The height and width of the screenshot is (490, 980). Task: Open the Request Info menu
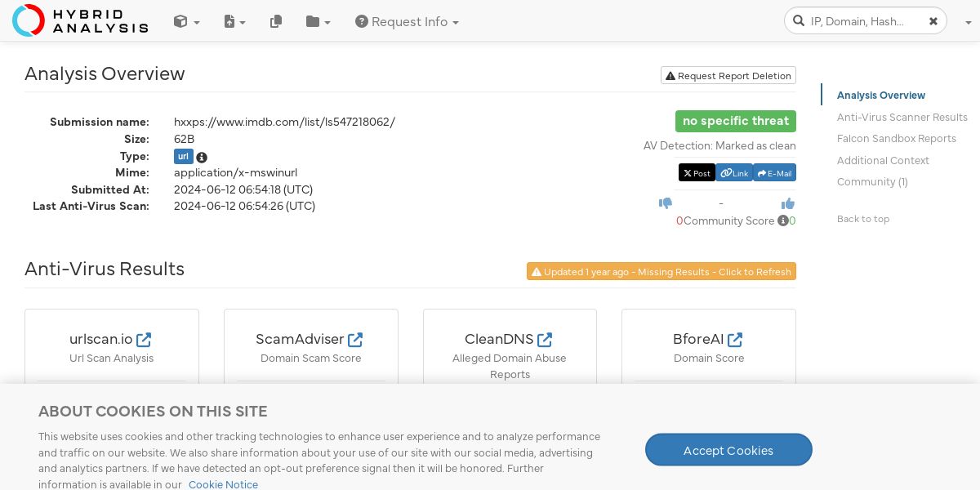(x=407, y=22)
